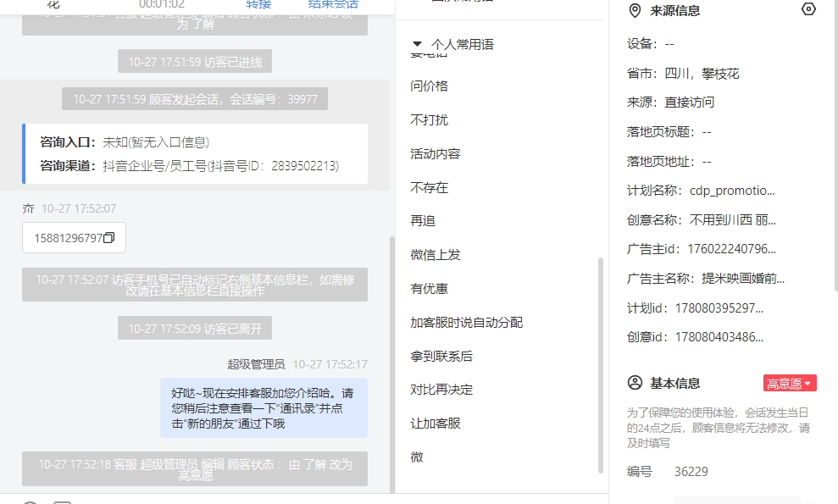Click the 创意名称 不用到川西 row
Image resolution: width=838 pixels, height=504 pixels.
point(702,220)
